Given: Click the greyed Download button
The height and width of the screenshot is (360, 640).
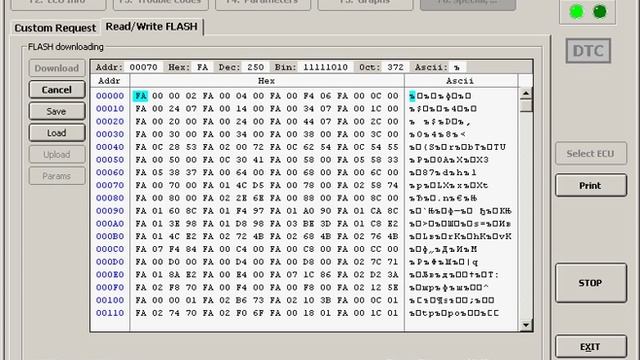Looking at the screenshot, I should (57, 68).
